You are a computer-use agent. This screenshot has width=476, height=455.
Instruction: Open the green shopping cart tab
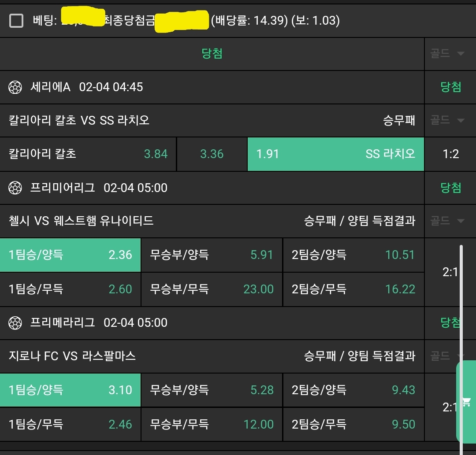click(x=466, y=402)
